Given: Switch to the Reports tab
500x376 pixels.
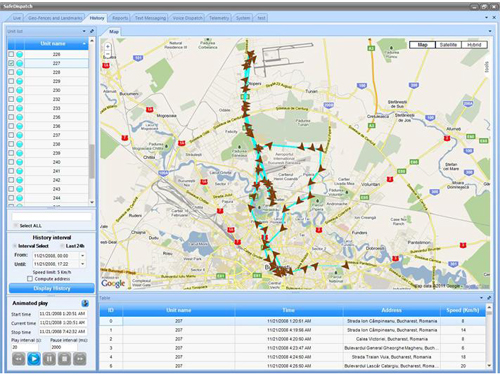Looking at the screenshot, I should coord(120,18).
